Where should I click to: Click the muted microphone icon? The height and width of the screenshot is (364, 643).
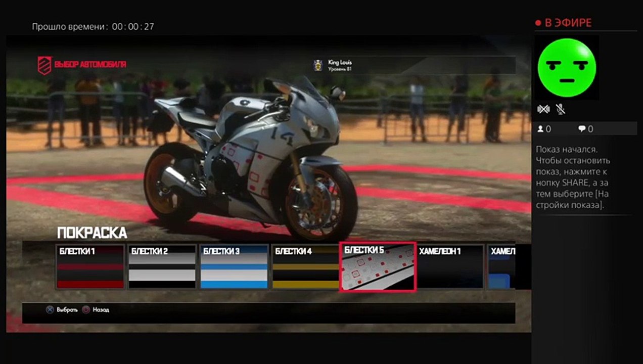click(x=560, y=109)
